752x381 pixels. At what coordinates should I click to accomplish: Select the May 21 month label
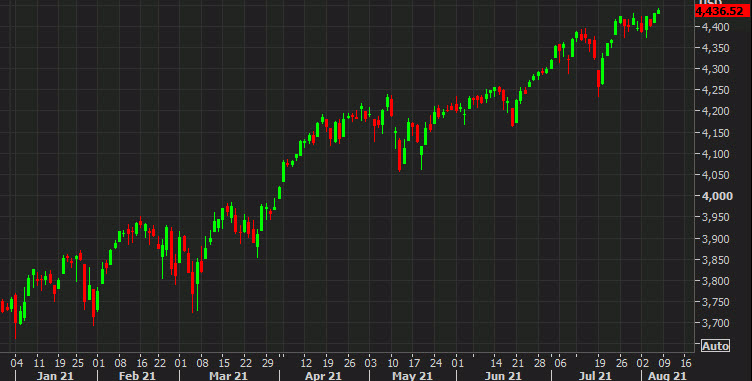pos(412,375)
